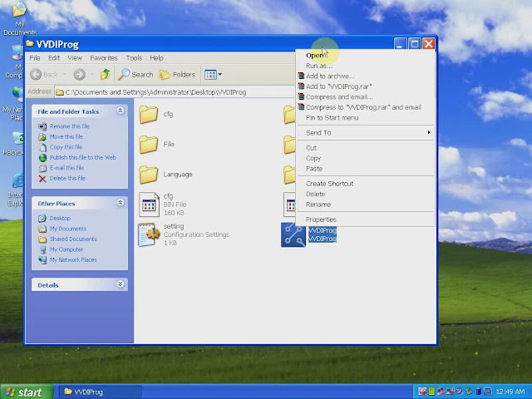Click the Start button

(x=27, y=392)
